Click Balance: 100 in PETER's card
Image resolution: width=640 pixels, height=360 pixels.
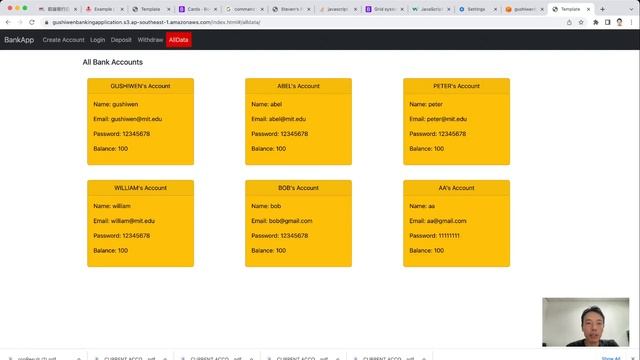coord(427,149)
